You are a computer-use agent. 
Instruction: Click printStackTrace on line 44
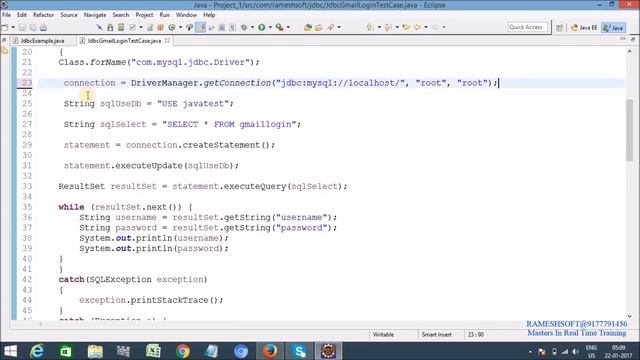click(169, 300)
